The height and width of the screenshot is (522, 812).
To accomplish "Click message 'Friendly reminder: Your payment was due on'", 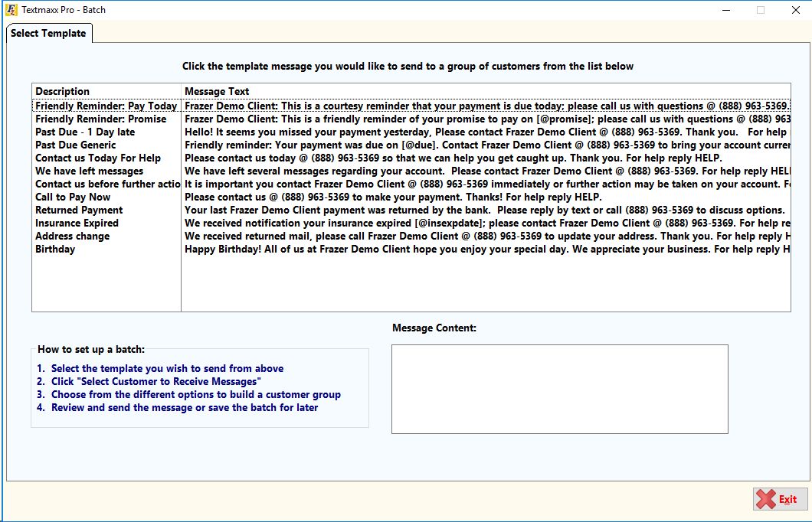I will coord(486,145).
